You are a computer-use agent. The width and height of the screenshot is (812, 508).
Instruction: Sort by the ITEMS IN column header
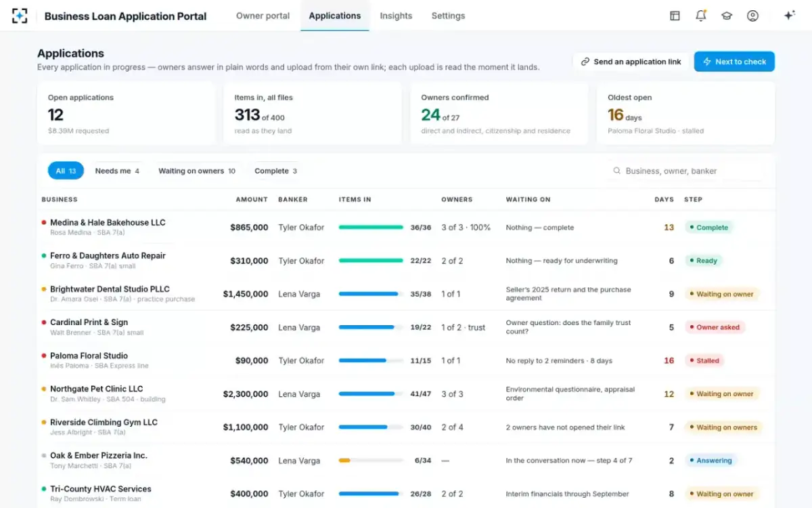(x=355, y=200)
